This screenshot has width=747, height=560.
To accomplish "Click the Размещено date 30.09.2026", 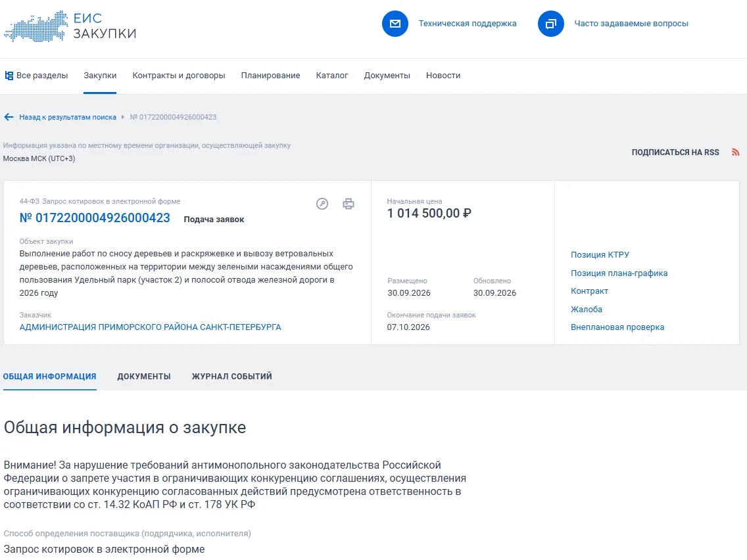I will click(x=409, y=293).
